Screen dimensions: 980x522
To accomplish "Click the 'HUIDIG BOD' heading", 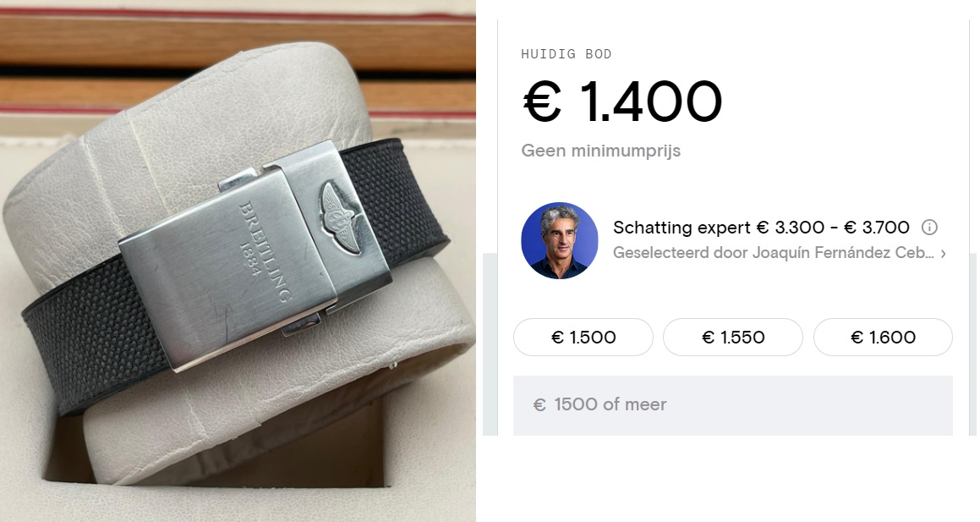I will point(567,54).
